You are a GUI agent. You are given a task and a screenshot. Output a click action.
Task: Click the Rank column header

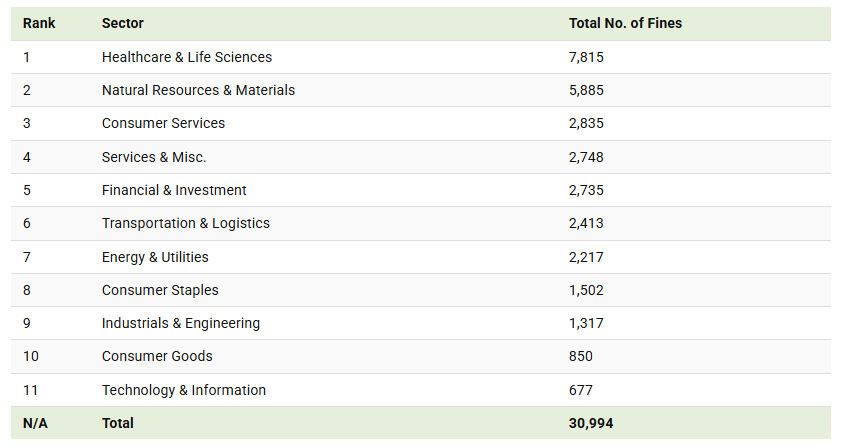coord(39,23)
